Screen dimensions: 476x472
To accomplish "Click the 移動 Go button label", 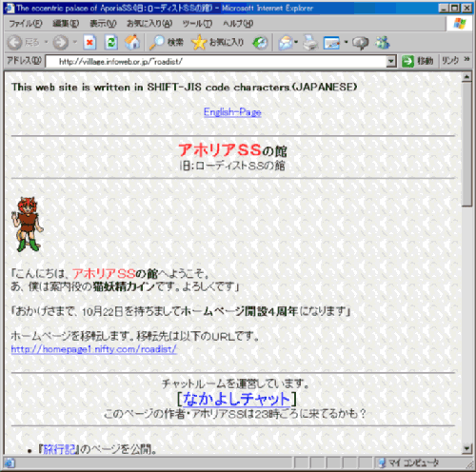I will click(x=426, y=61).
